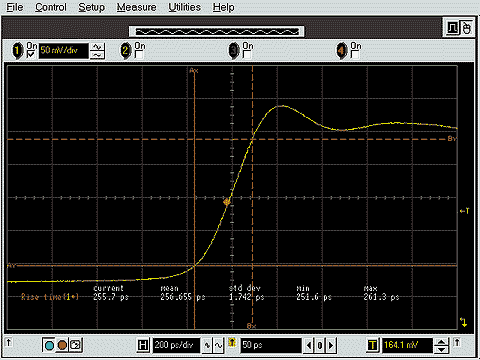Open the channel 2 setup button
This screenshot has height=360, width=480.
pos(126,51)
